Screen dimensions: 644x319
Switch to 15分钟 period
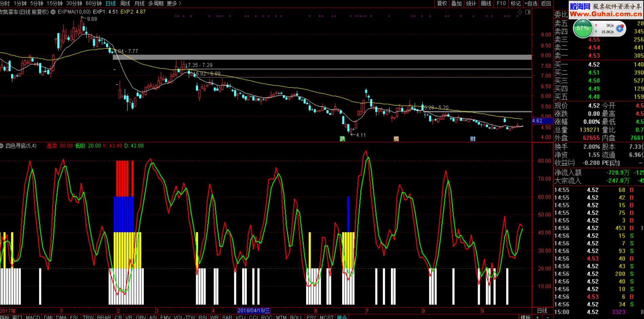tap(55, 3)
